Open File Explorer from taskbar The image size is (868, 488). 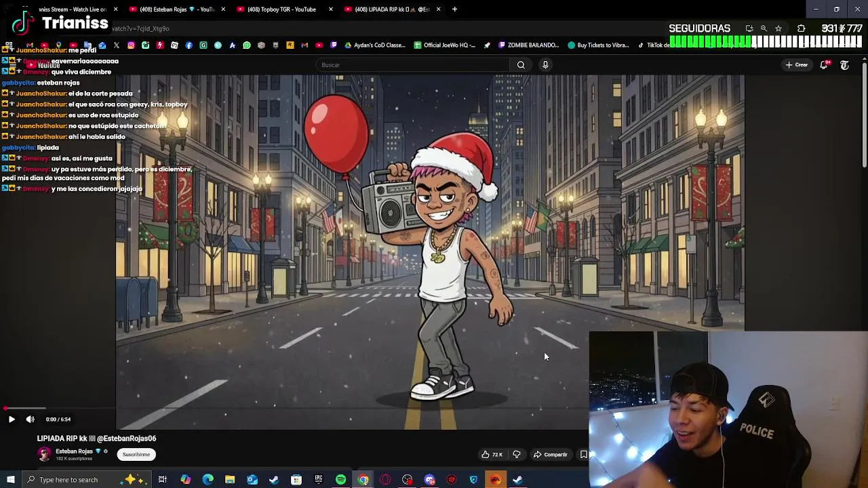(230, 480)
